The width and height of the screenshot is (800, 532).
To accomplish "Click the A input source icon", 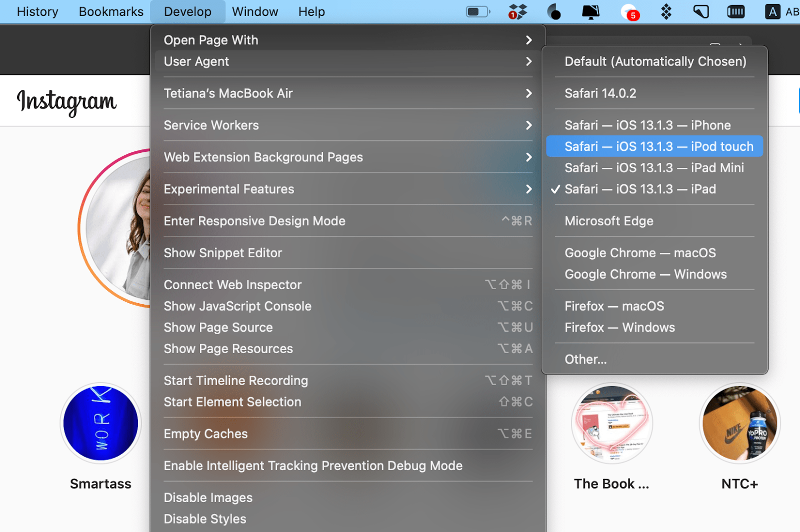I will pos(772,11).
